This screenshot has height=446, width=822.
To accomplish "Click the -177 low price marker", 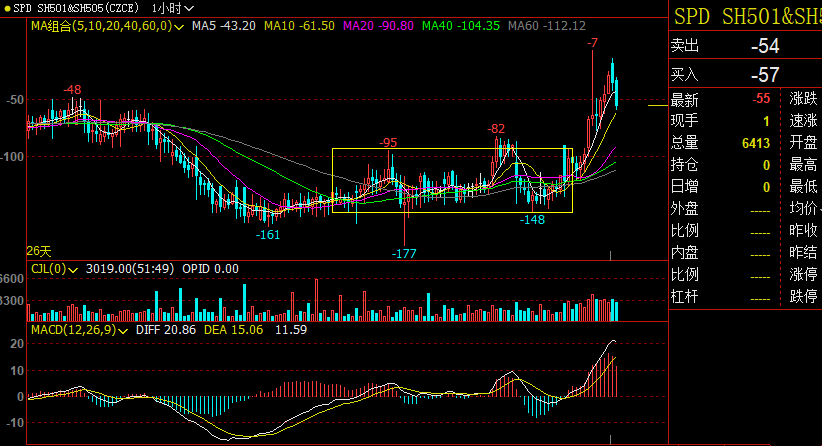I will [404, 254].
